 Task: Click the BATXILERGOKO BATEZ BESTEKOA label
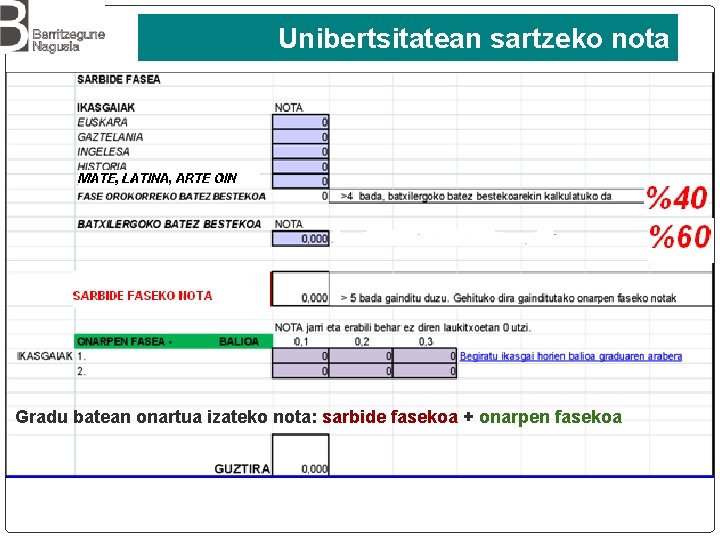click(x=169, y=224)
